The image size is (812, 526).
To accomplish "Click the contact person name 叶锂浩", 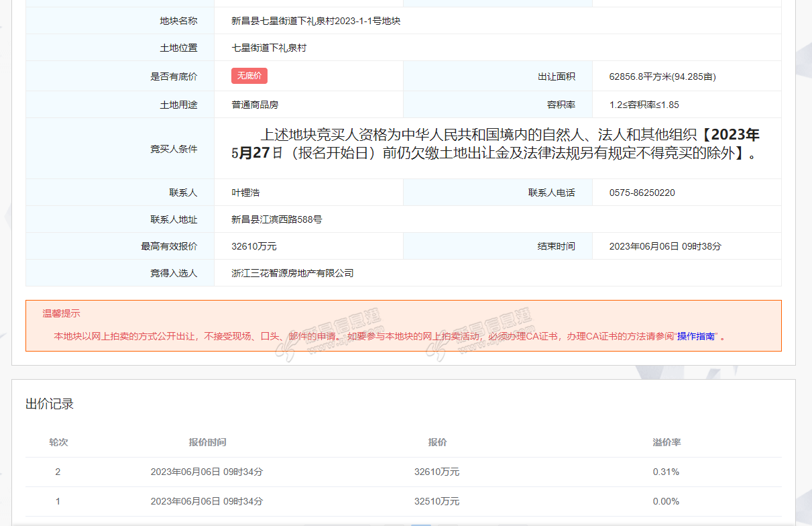I will [x=245, y=193].
